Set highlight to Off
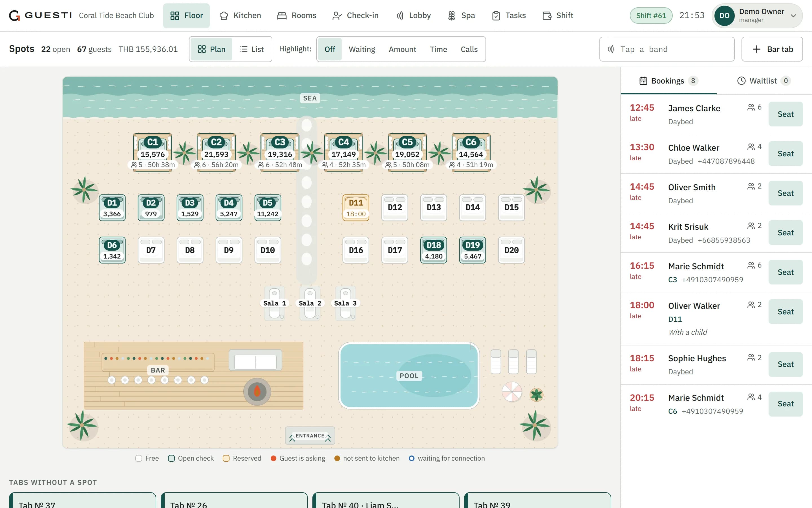The height and width of the screenshot is (508, 812). click(x=330, y=49)
